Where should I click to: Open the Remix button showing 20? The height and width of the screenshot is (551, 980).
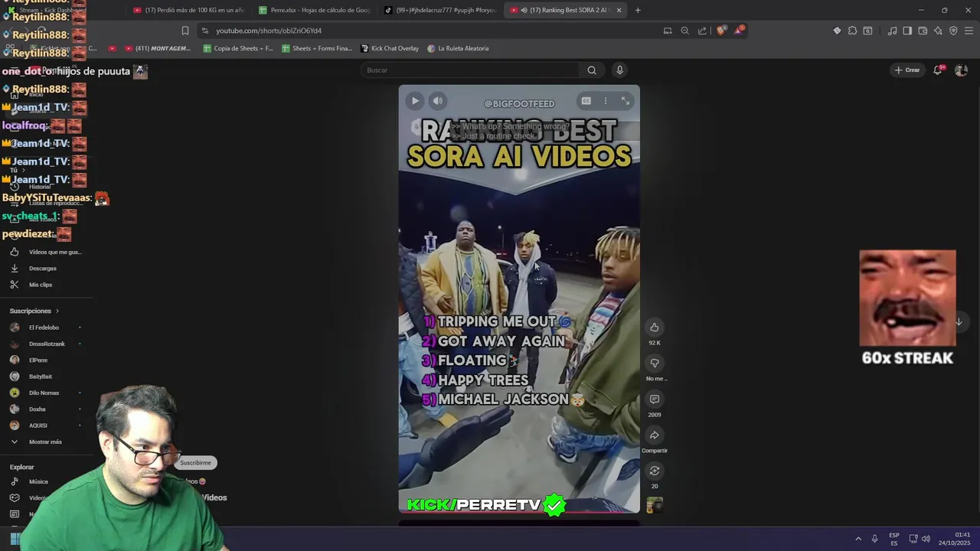click(655, 471)
